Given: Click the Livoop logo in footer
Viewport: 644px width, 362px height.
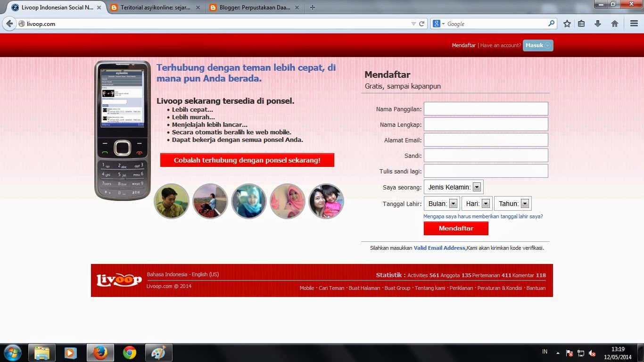Looking at the screenshot, I should pos(119,280).
